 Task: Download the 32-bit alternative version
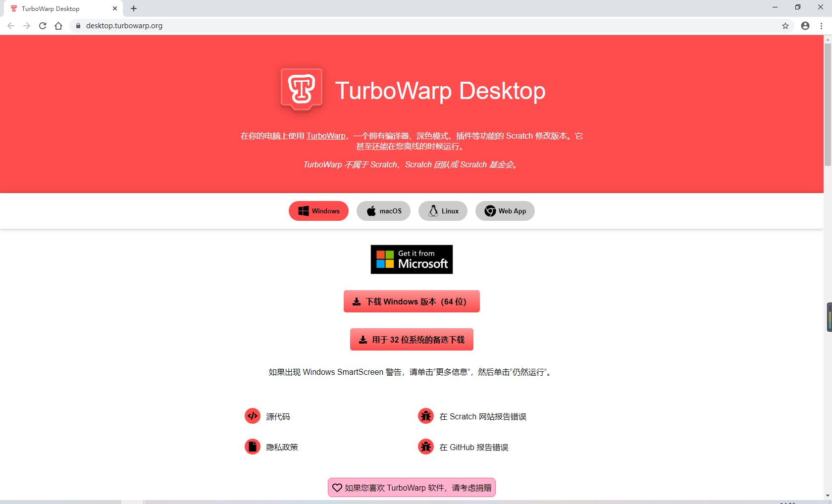pyautogui.click(x=412, y=340)
